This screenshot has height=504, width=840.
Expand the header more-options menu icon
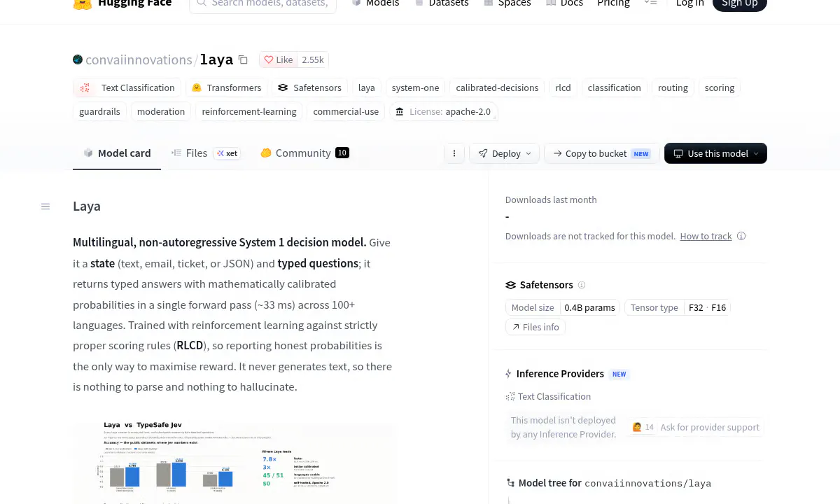pos(650,3)
